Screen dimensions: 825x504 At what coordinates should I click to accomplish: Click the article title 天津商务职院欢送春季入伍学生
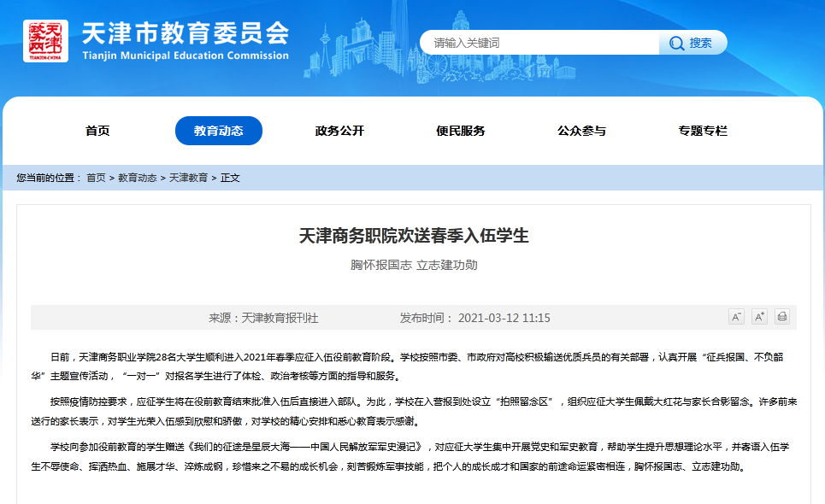pos(414,236)
